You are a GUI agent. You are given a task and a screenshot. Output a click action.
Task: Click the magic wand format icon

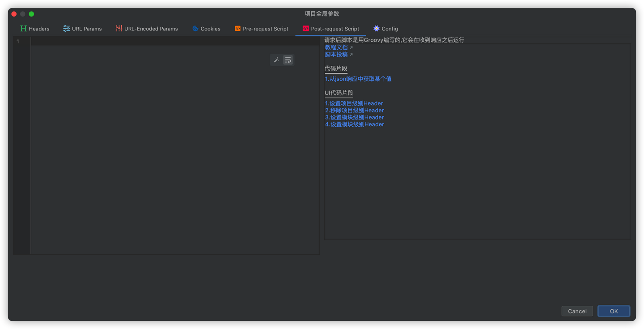[x=276, y=60]
